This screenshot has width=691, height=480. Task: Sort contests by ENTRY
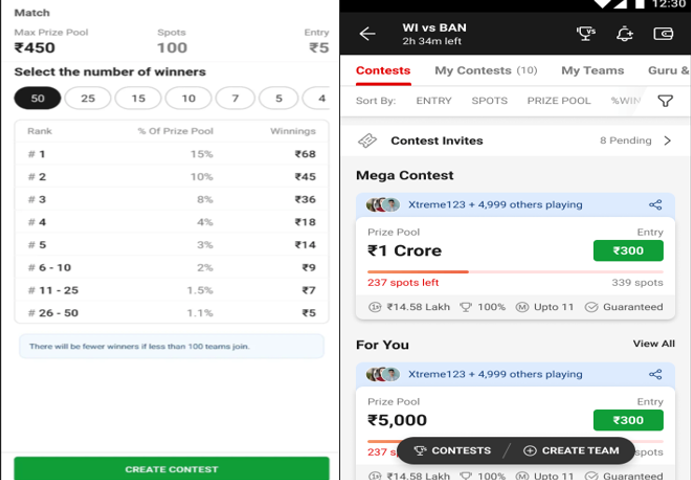[x=434, y=101]
